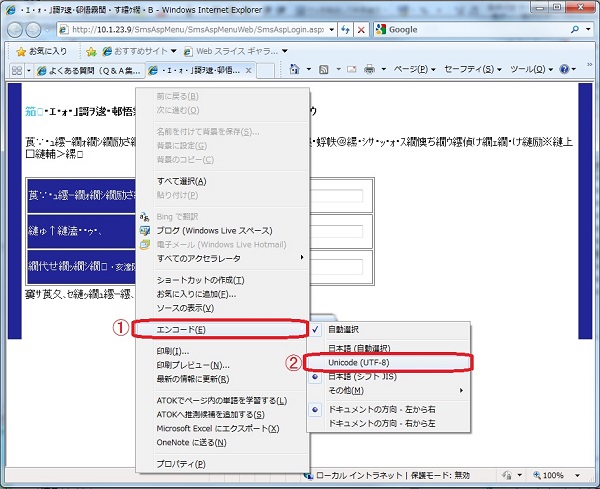Click ブログ (Windows Live スペース) accelerator
The width and height of the screenshot is (600, 489).
[x=222, y=230]
